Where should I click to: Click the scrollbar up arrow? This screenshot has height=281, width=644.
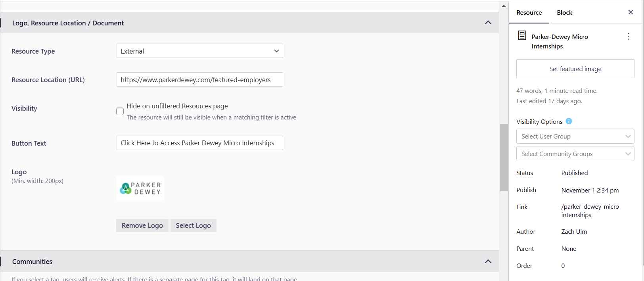click(504, 6)
